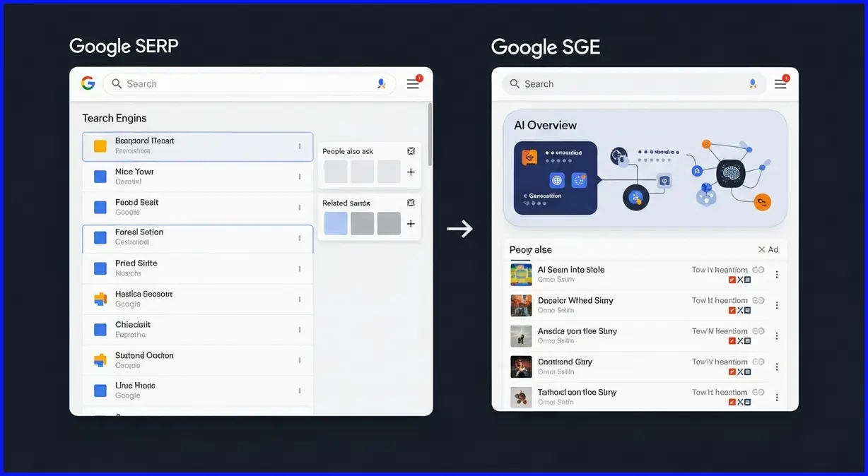Click the blue square icon beside Chieciatit
Screen dimensions: 868x476
pos(100,329)
